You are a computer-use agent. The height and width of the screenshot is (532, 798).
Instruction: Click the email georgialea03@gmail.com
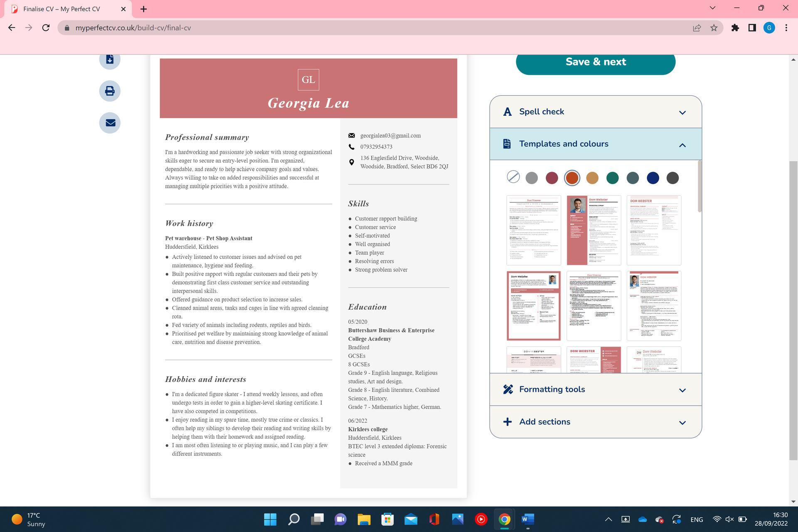[390, 135]
